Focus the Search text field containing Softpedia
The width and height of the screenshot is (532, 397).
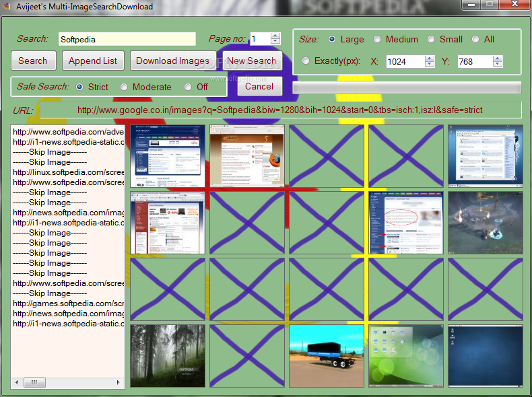[x=127, y=39]
